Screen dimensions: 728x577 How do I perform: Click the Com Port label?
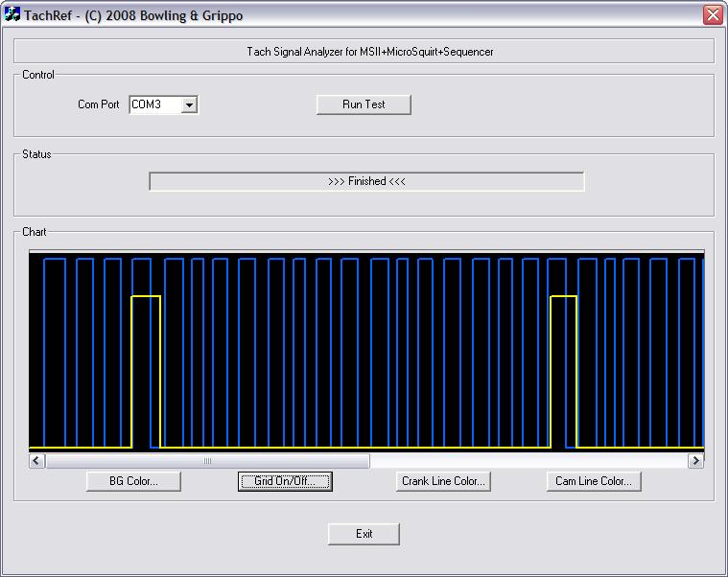(x=99, y=104)
